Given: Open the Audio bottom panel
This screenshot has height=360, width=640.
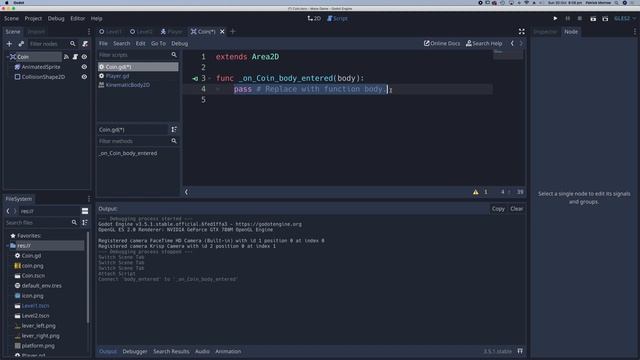Looking at the screenshot, I should click(x=202, y=351).
